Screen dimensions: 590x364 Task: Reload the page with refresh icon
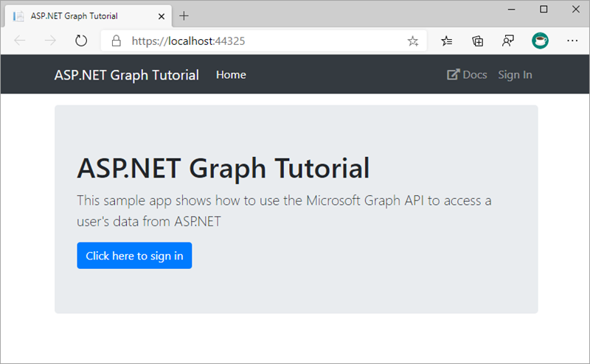(81, 41)
